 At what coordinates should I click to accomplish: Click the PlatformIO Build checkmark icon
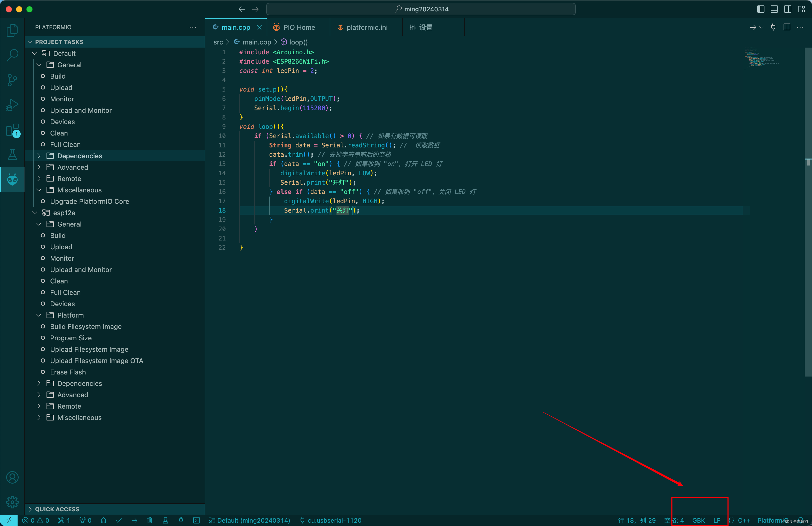point(119,520)
